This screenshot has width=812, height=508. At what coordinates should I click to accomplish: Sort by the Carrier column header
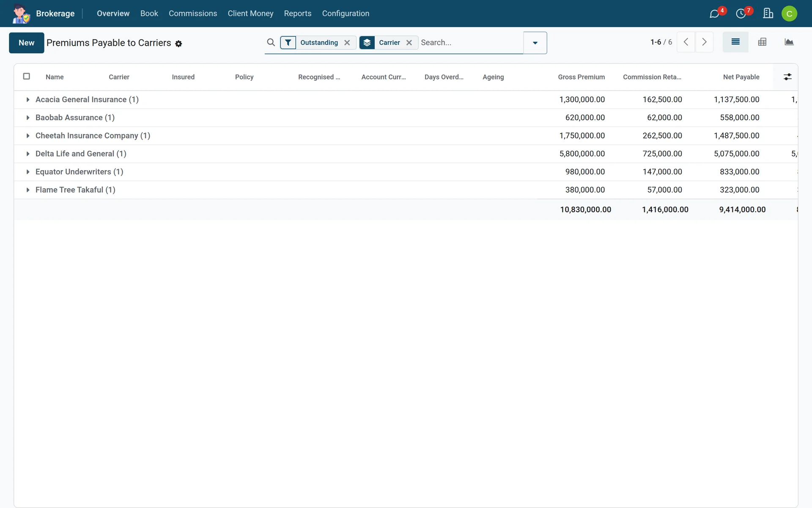pos(119,77)
